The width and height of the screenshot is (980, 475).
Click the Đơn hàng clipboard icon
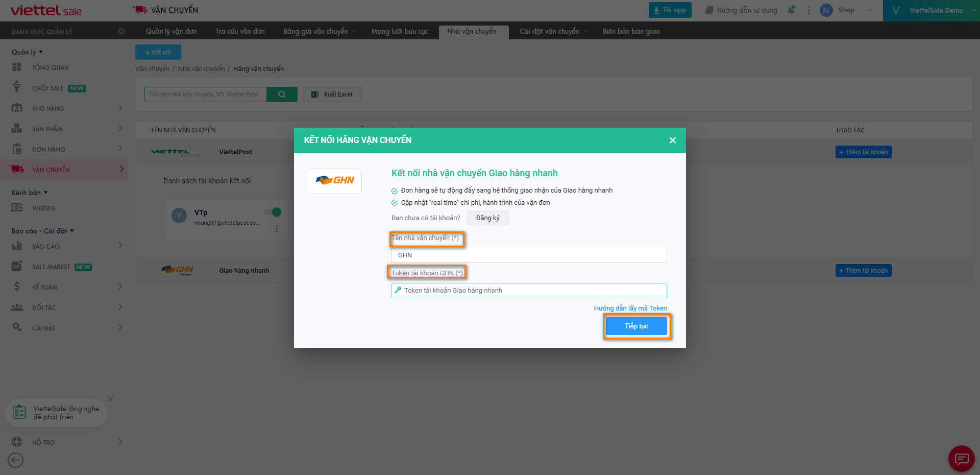pyautogui.click(x=17, y=149)
